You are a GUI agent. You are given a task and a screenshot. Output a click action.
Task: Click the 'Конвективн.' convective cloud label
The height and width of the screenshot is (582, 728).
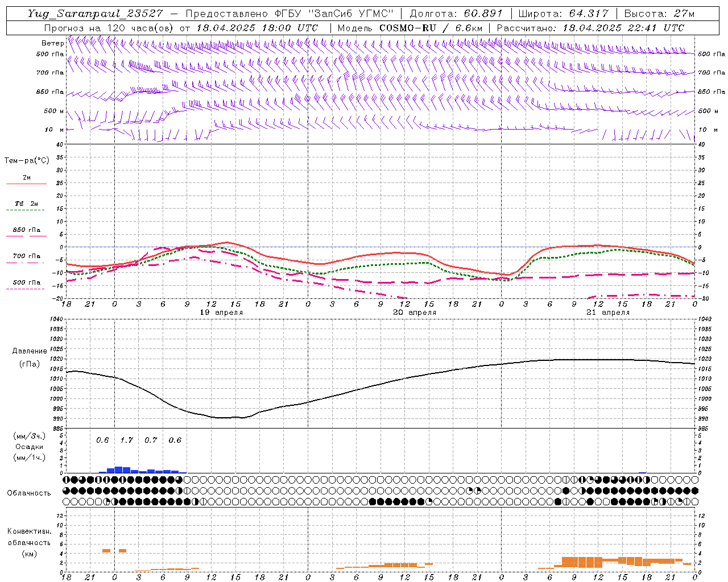click(x=29, y=531)
